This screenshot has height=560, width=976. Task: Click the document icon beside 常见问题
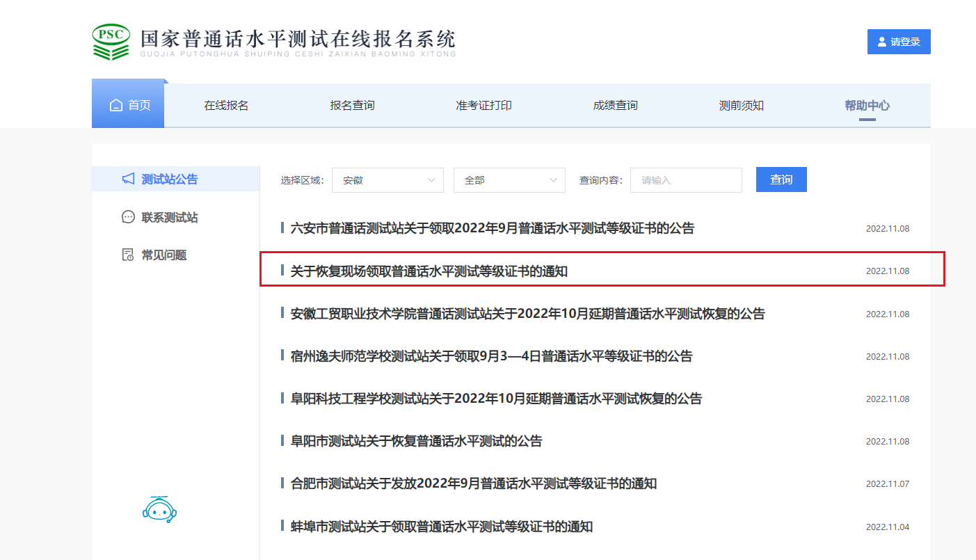point(128,255)
